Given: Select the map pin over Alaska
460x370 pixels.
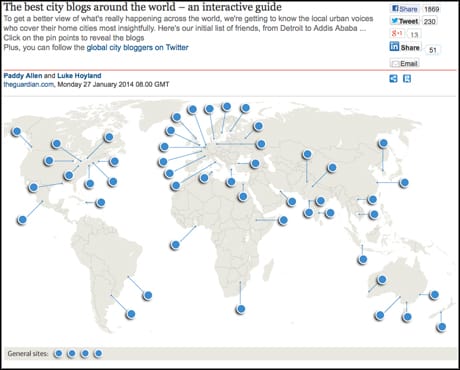Looking at the screenshot, I should (x=16, y=132).
